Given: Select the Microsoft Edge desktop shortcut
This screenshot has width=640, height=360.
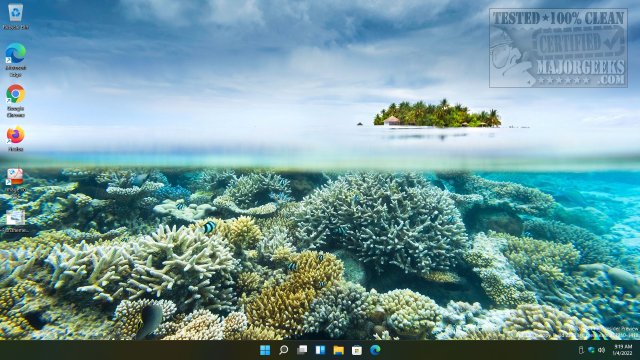Looking at the screenshot, I should [x=16, y=60].
